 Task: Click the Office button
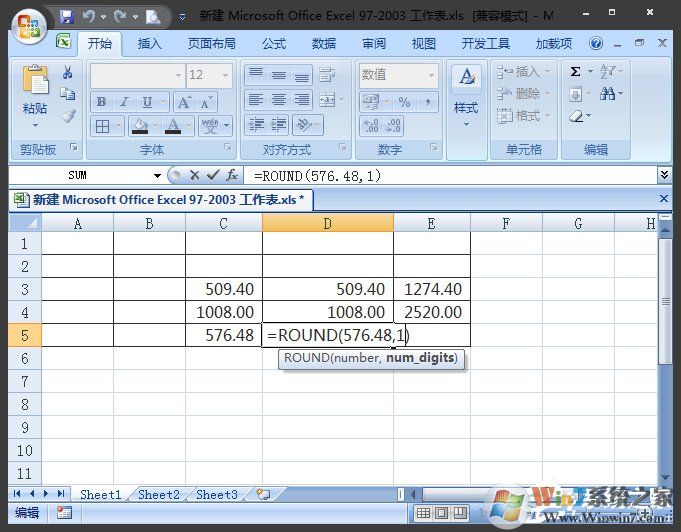[x=28, y=26]
